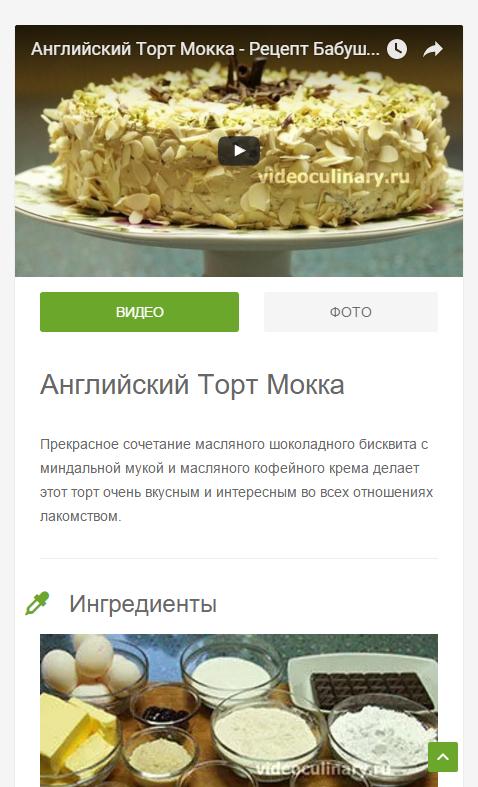
Task: Click the recipe description paragraph
Action: pos(236,480)
